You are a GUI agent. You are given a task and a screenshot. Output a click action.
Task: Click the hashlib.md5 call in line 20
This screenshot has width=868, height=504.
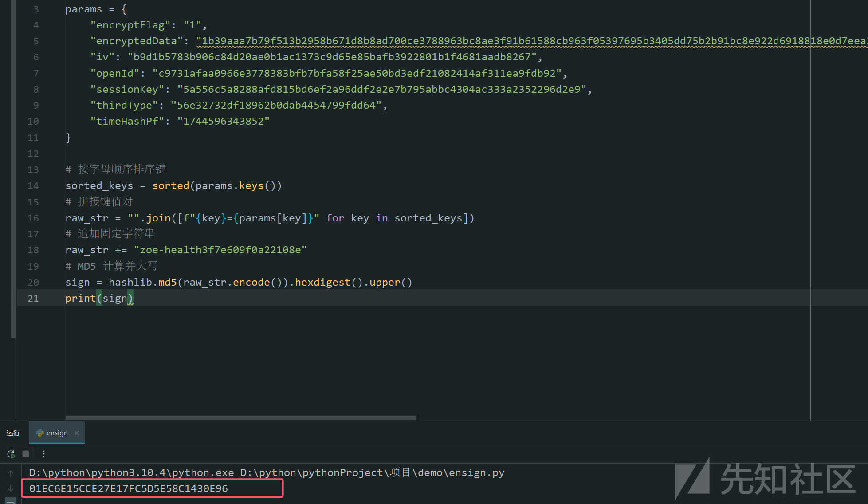(143, 283)
